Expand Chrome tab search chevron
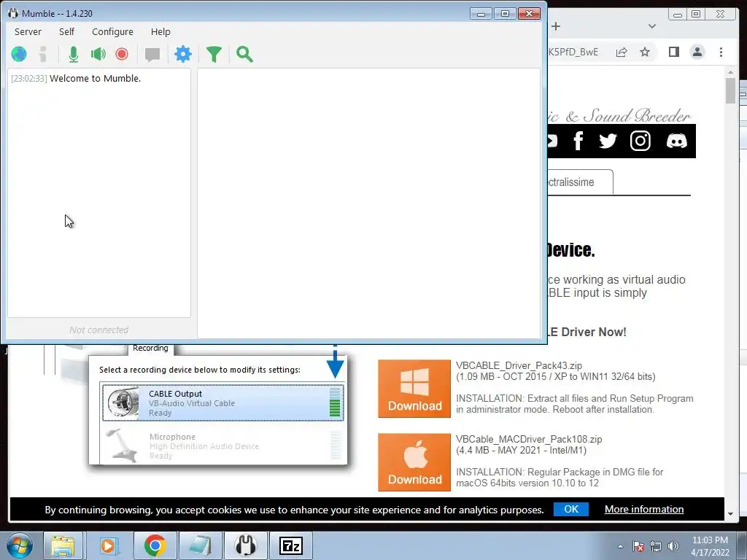The image size is (747, 560). click(652, 27)
